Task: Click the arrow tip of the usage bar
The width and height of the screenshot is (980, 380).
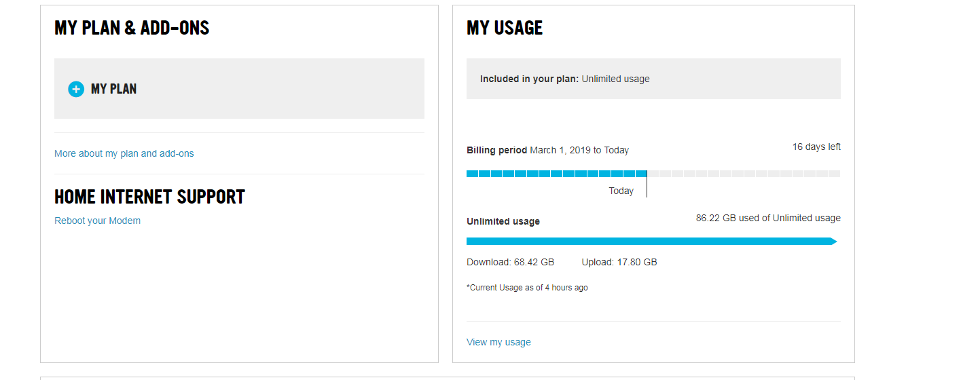Action: pyautogui.click(x=833, y=241)
